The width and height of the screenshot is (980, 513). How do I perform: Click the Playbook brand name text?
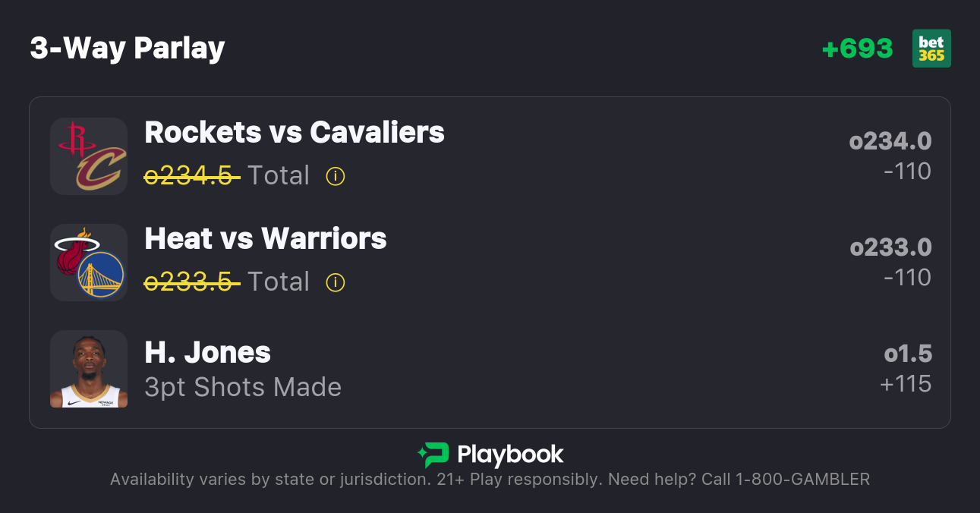[x=510, y=455]
